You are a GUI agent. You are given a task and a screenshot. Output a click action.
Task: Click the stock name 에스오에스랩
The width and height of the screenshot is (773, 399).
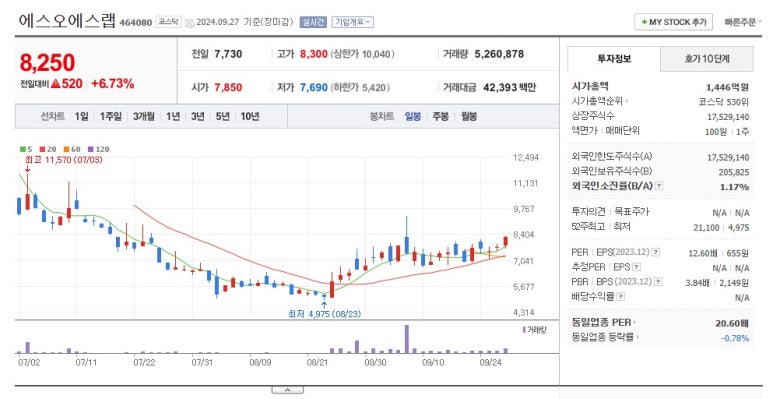tap(67, 21)
